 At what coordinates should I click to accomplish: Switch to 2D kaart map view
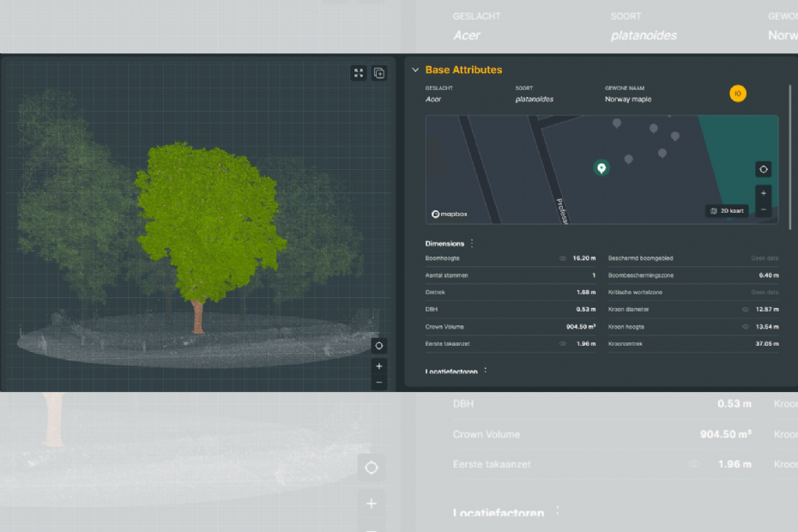point(726,211)
